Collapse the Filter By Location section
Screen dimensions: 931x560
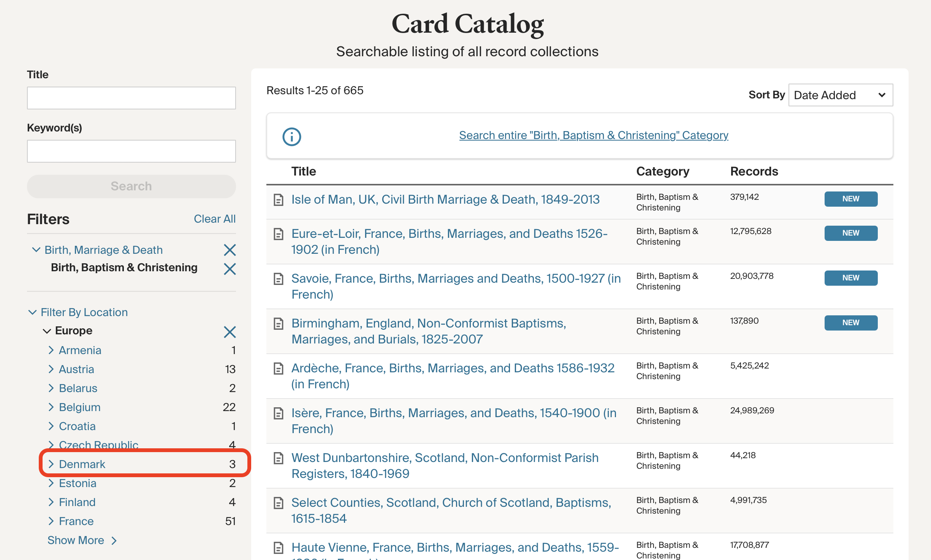click(33, 312)
